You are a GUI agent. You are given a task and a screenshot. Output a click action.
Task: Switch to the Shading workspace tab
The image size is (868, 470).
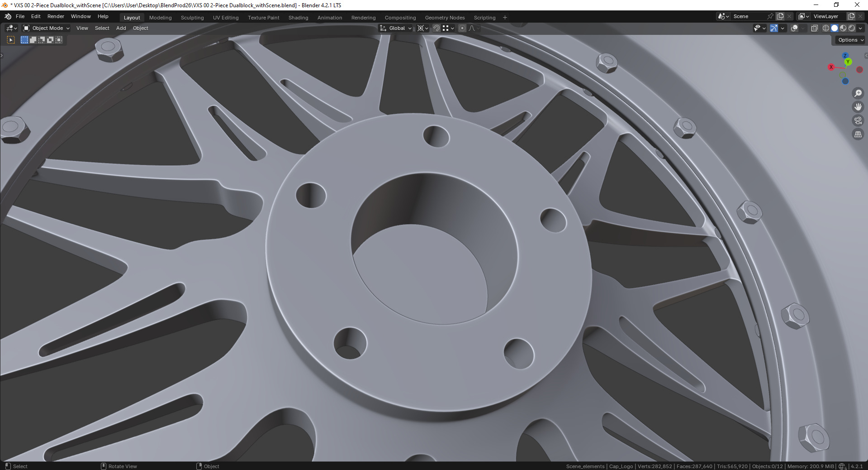[x=298, y=18]
